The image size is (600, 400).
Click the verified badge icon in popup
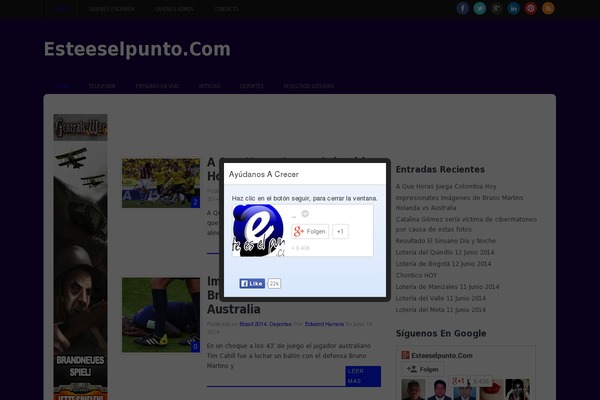point(305,214)
